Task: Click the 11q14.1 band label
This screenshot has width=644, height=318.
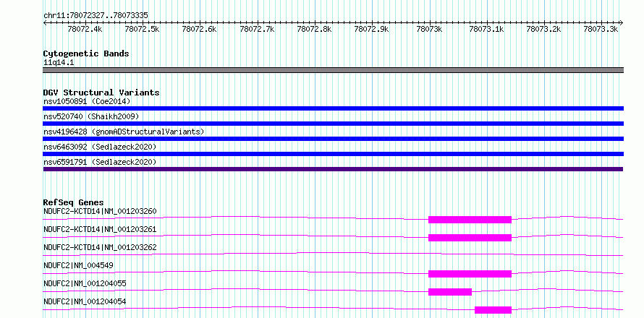Action: (59, 63)
